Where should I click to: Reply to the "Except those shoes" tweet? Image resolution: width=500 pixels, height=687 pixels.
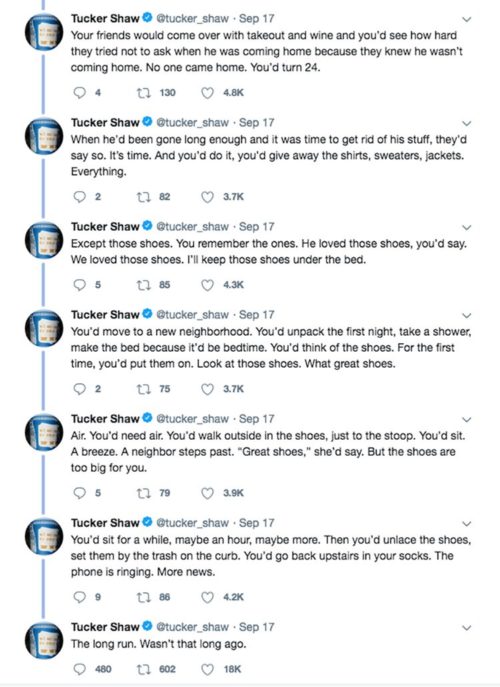tap(79, 285)
